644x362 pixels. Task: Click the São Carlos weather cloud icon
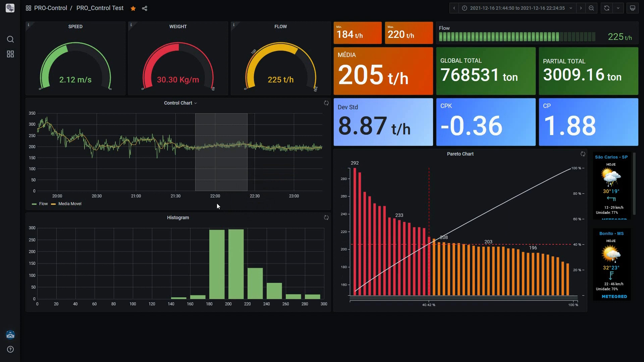coord(611,177)
